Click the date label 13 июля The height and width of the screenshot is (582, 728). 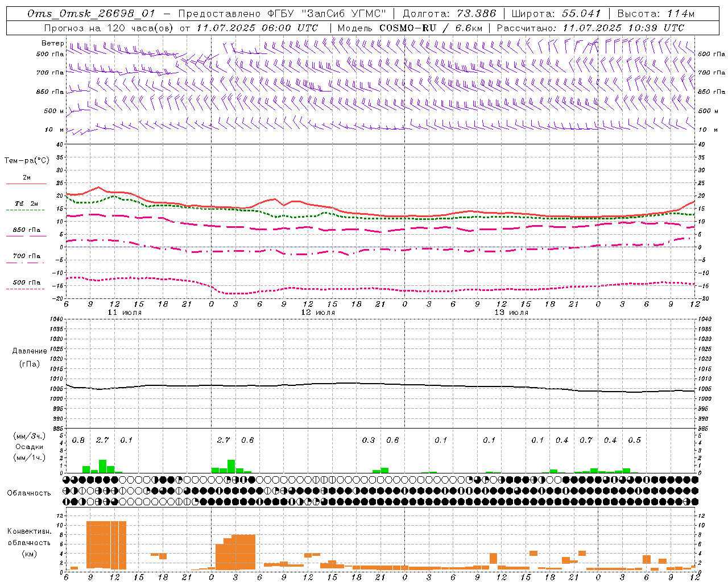click(511, 313)
